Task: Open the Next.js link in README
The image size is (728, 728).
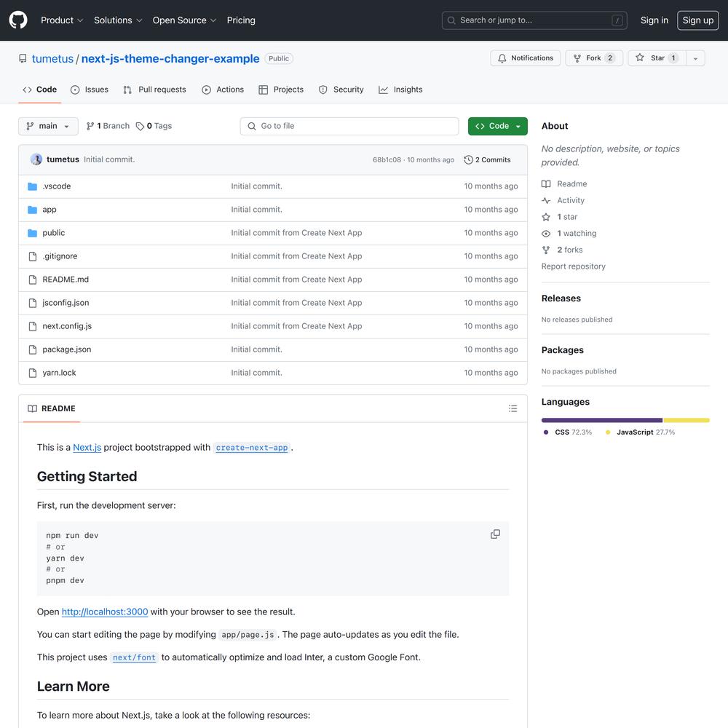Action: 87,448
